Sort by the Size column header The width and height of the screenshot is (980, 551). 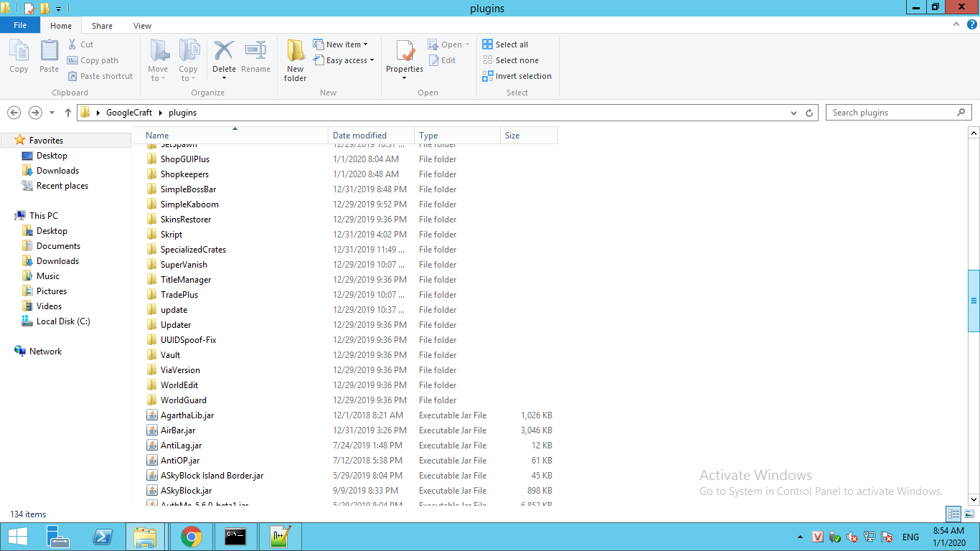[x=529, y=135]
